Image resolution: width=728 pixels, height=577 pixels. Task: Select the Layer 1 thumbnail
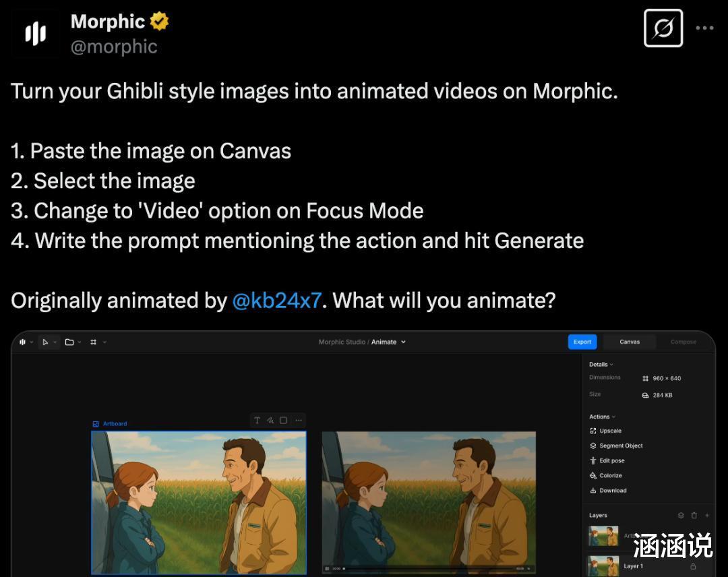click(603, 566)
